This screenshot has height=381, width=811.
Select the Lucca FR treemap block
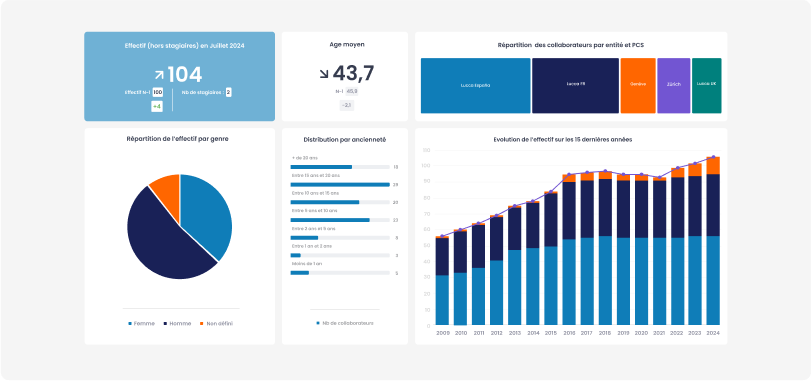click(x=575, y=85)
